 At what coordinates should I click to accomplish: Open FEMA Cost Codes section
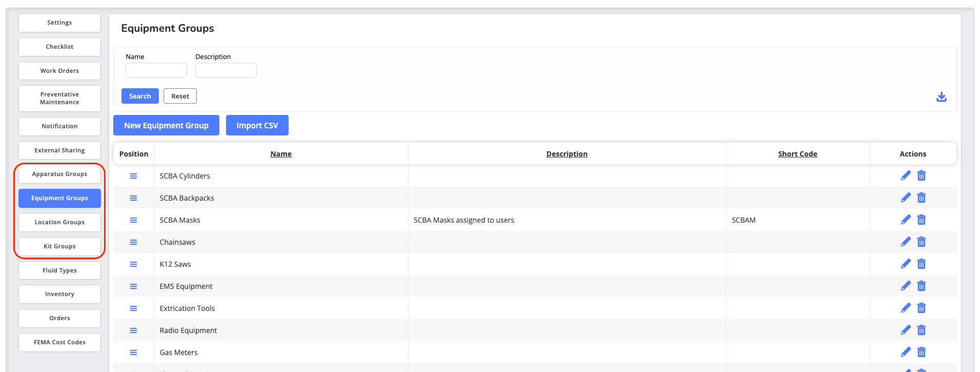[x=59, y=342]
